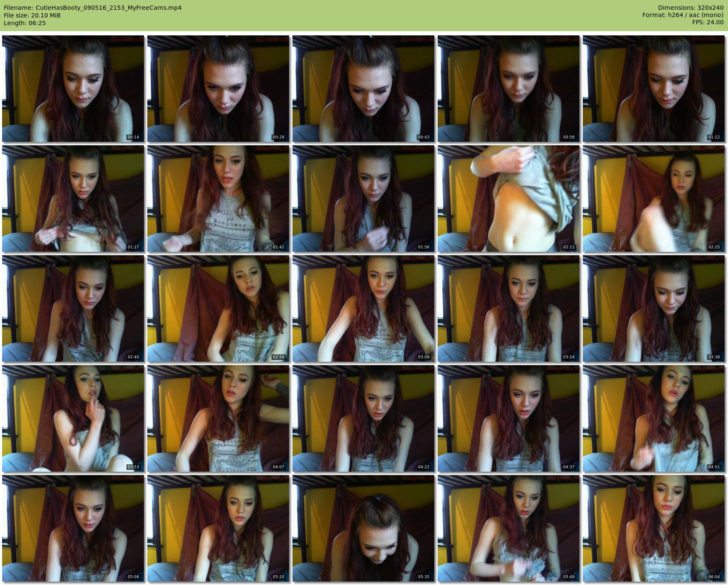Viewport: 728px width, 585px height.
Task: Click the Filename line in the header
Action: tap(93, 8)
